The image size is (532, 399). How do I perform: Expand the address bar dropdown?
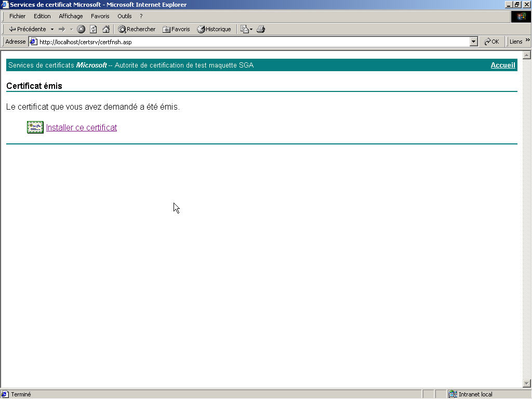coord(474,42)
